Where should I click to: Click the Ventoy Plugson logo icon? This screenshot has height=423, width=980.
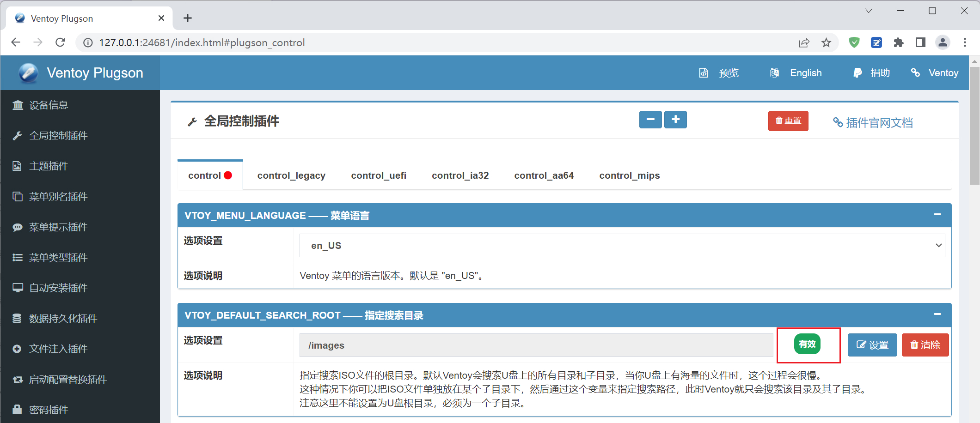(28, 73)
